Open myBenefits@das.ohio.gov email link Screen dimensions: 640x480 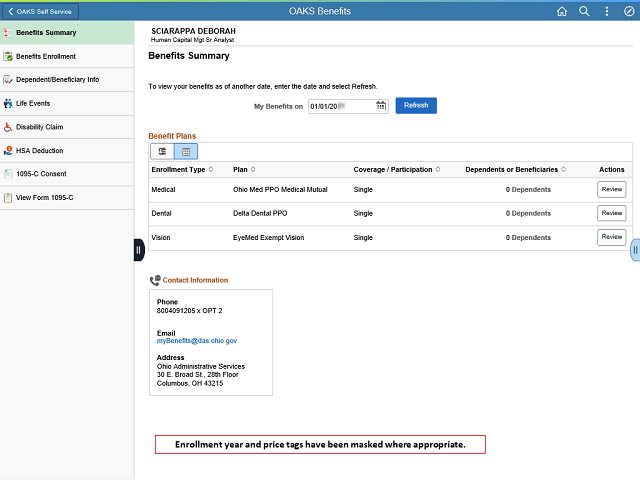[x=197, y=341]
